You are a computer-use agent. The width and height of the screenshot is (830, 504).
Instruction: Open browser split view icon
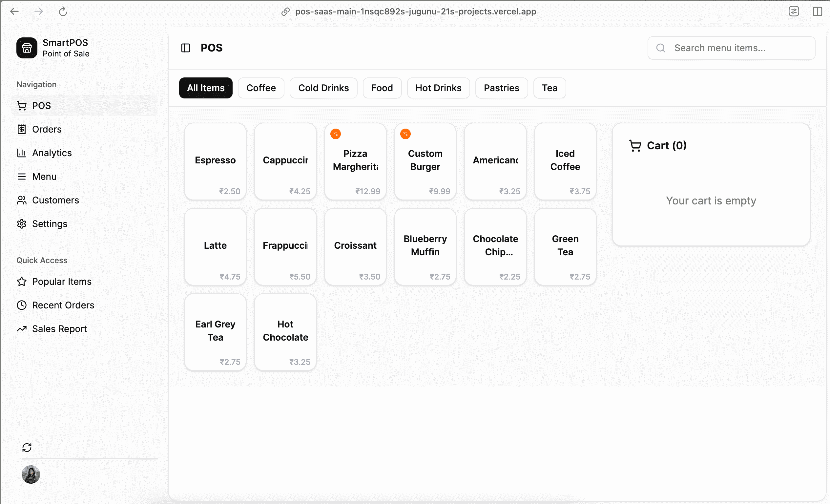(x=817, y=11)
